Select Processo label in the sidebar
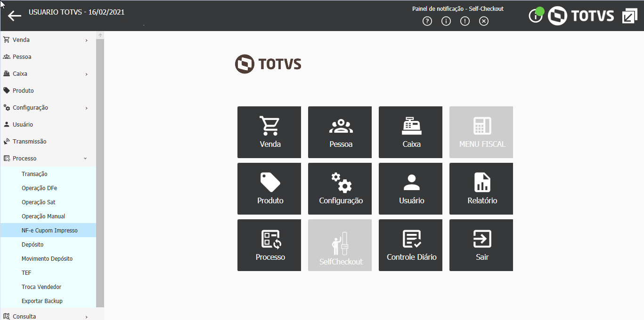Viewport: 644px width, 320px height. click(24, 159)
